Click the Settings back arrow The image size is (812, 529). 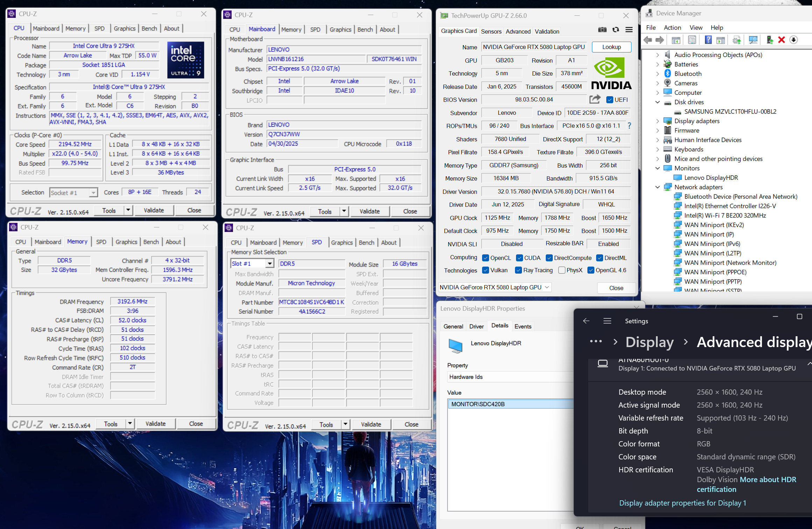coord(586,321)
